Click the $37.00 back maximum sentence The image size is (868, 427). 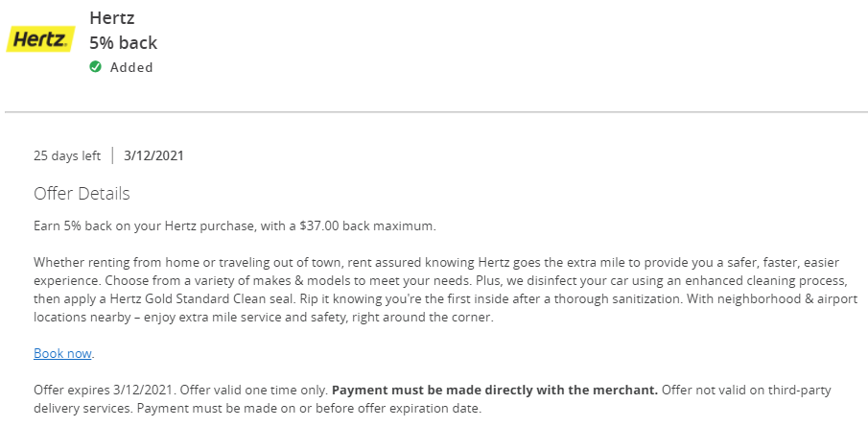[235, 226]
